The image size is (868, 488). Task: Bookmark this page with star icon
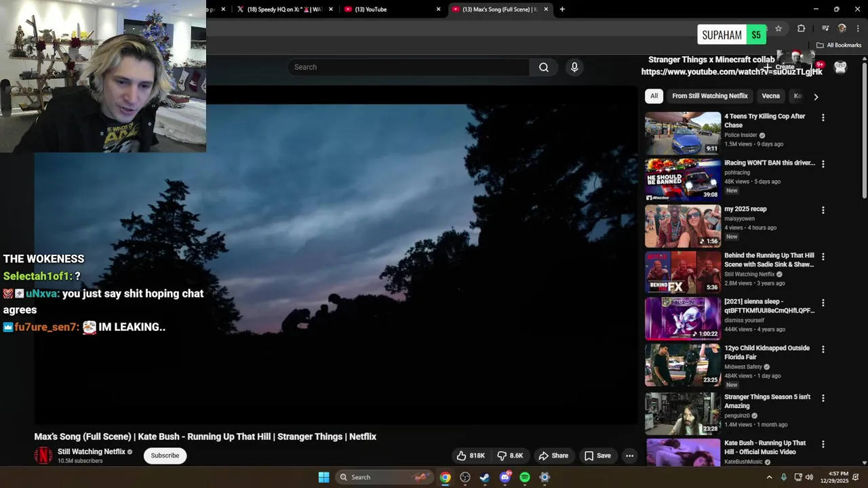tap(778, 28)
